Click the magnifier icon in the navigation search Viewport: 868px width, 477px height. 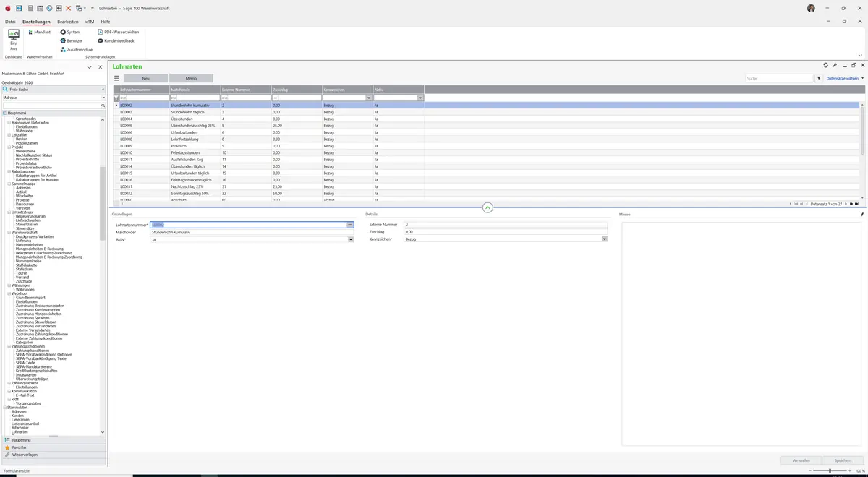tap(103, 106)
